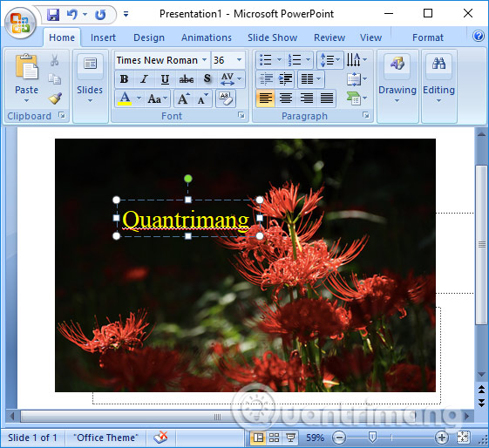Viewport: 489px width, 448px height.
Task: Open Slide Sorter view in status bar
Action: (x=274, y=438)
